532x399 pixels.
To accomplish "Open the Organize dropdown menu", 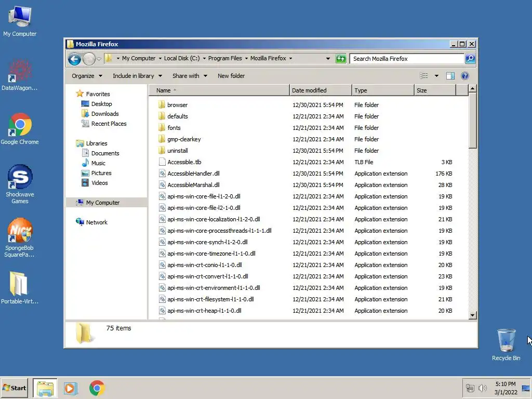I will click(x=87, y=76).
